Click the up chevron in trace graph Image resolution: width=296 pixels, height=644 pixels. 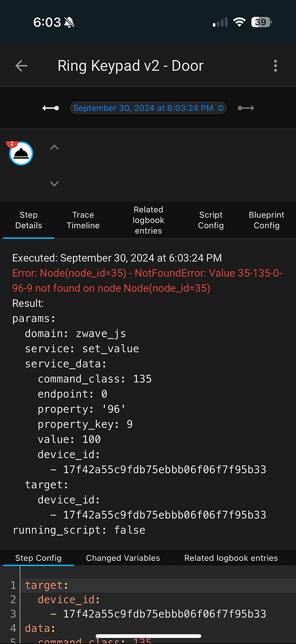tap(54, 147)
